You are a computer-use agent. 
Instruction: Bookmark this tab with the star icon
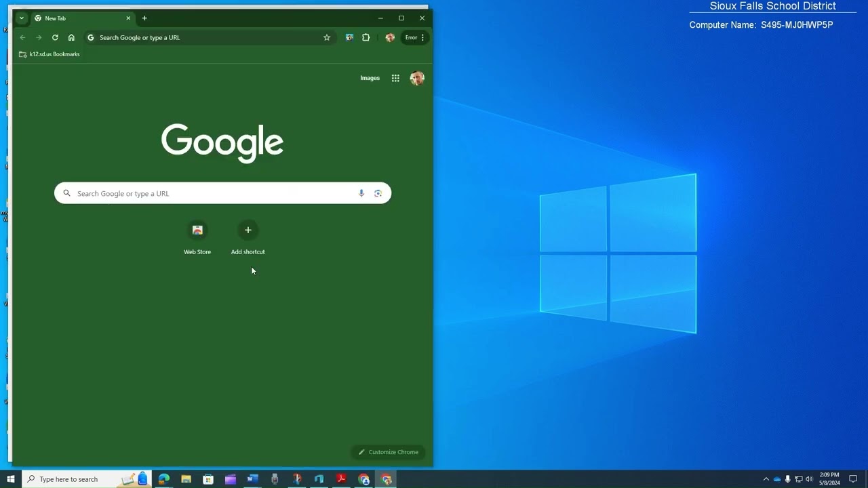point(327,37)
